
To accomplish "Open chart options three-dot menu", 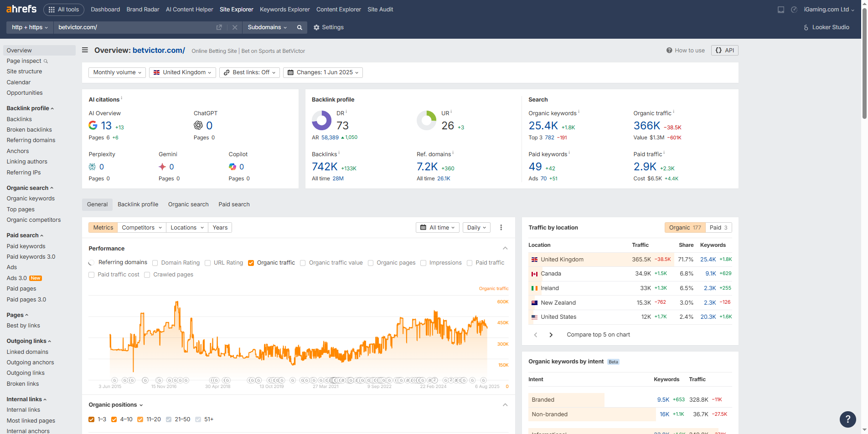I will tap(501, 228).
